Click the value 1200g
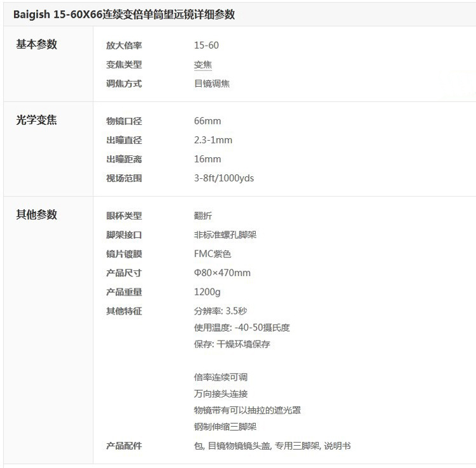The width and height of the screenshot is (476, 468). [208, 292]
